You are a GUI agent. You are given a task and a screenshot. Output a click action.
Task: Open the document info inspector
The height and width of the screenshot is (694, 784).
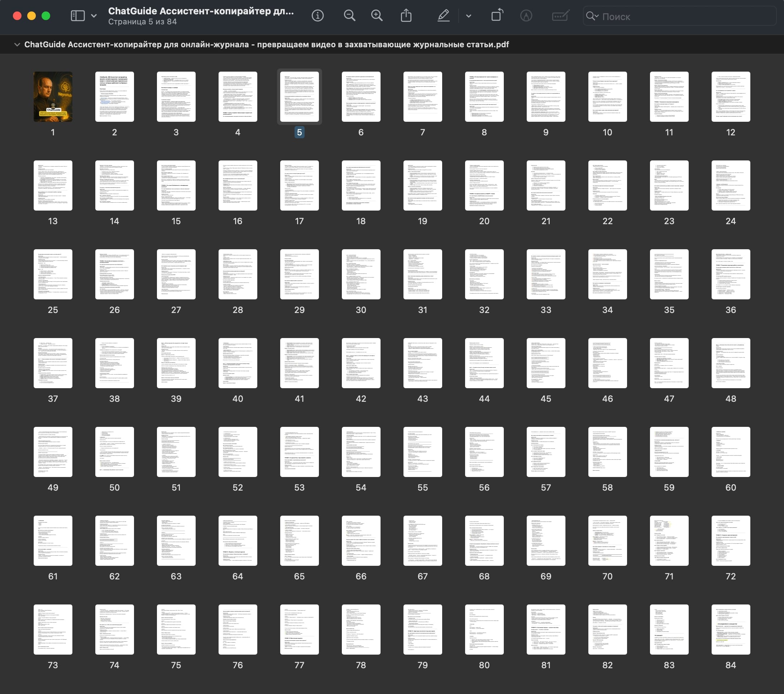pos(317,16)
